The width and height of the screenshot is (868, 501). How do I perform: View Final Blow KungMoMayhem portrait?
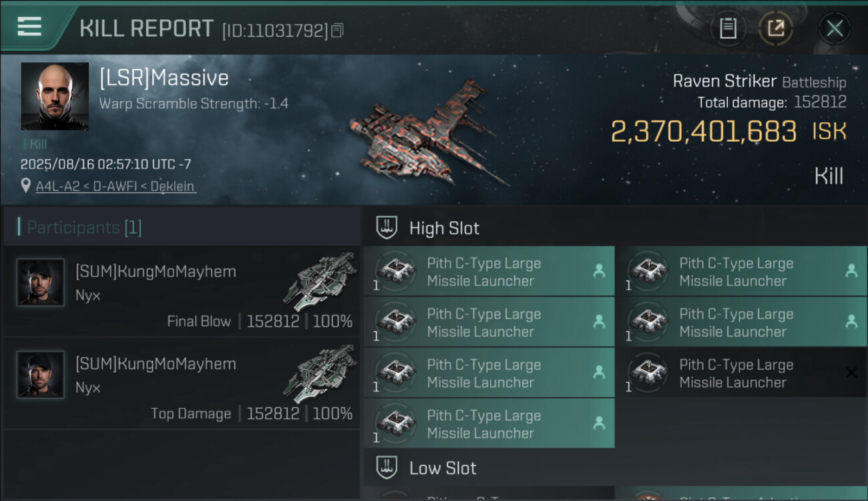point(41,283)
